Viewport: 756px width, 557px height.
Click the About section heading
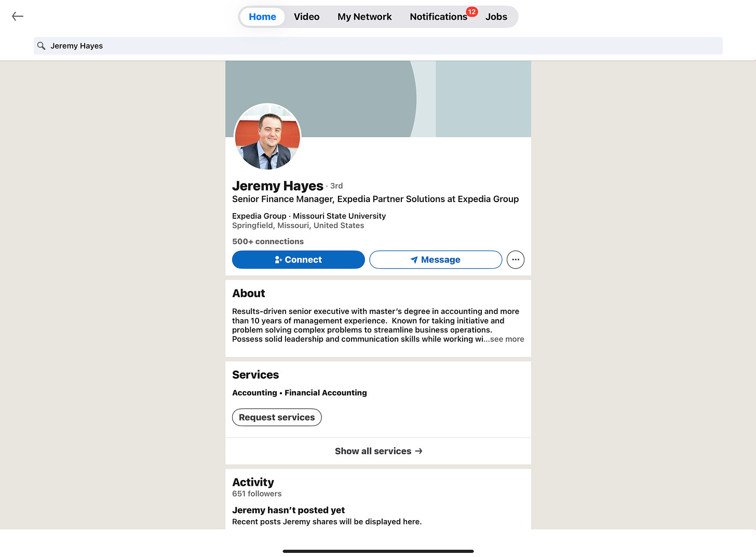click(x=248, y=294)
